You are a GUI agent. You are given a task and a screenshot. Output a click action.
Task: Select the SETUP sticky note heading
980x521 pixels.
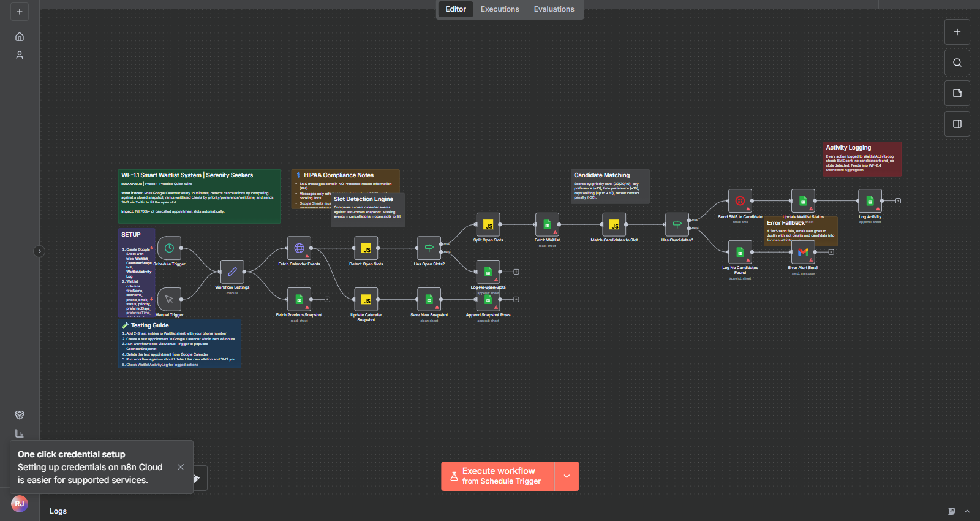[x=131, y=235]
